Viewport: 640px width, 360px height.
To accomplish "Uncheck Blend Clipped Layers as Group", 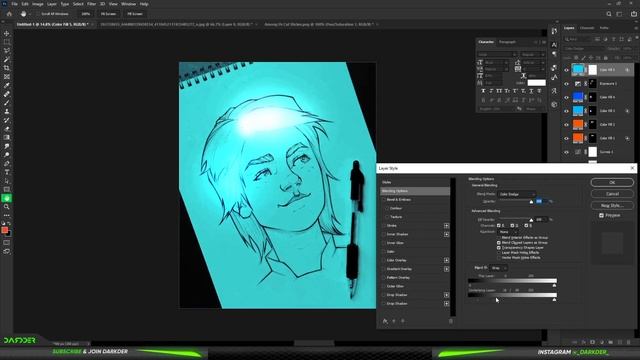I will [x=499, y=242].
